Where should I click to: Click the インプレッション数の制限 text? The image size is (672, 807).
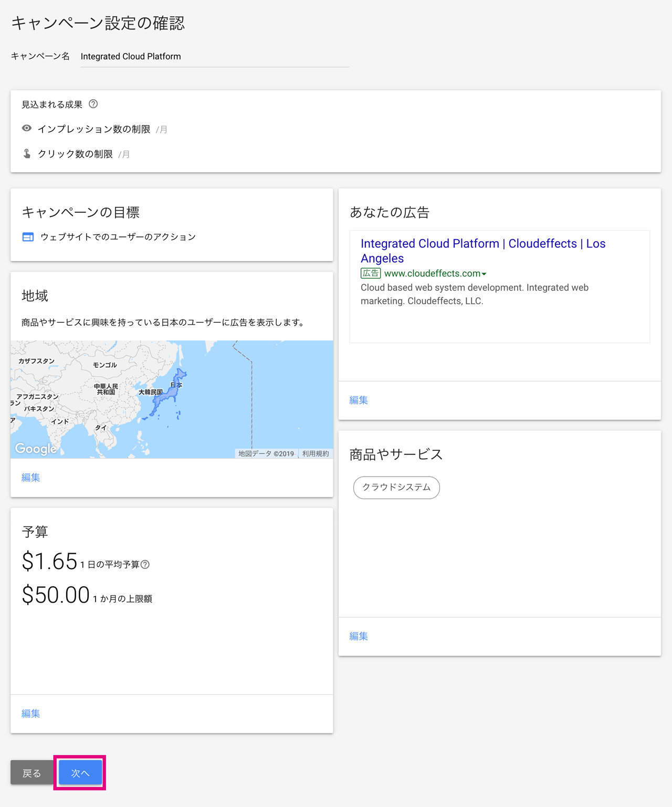(x=94, y=129)
